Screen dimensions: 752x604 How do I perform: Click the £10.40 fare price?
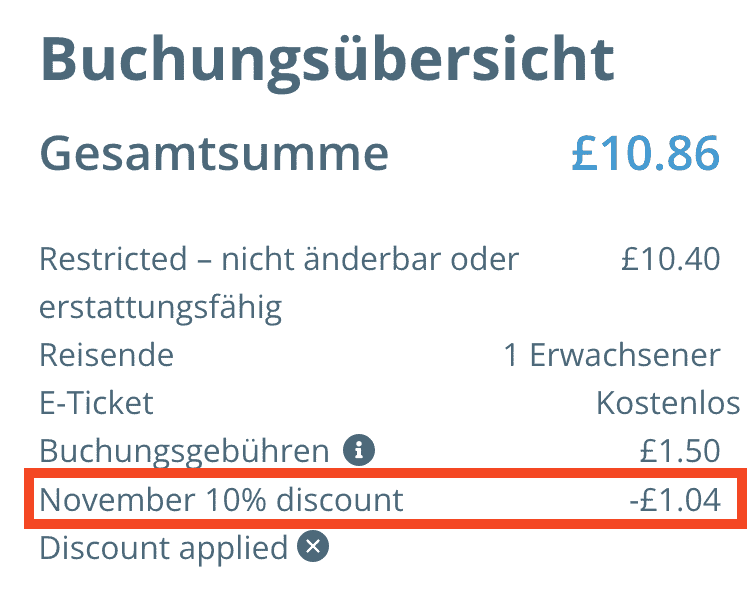(x=670, y=259)
